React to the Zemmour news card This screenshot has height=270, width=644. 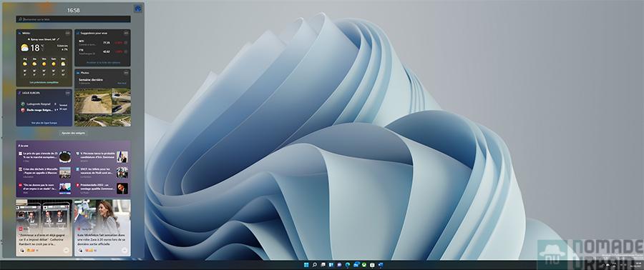coord(21,250)
